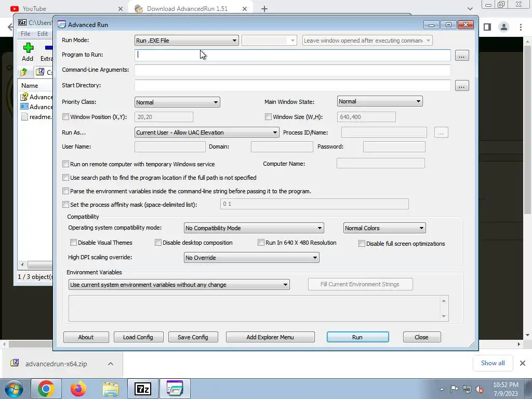Open the Run As dropdown
Viewport: 532px width, 399px height.
pos(207,132)
